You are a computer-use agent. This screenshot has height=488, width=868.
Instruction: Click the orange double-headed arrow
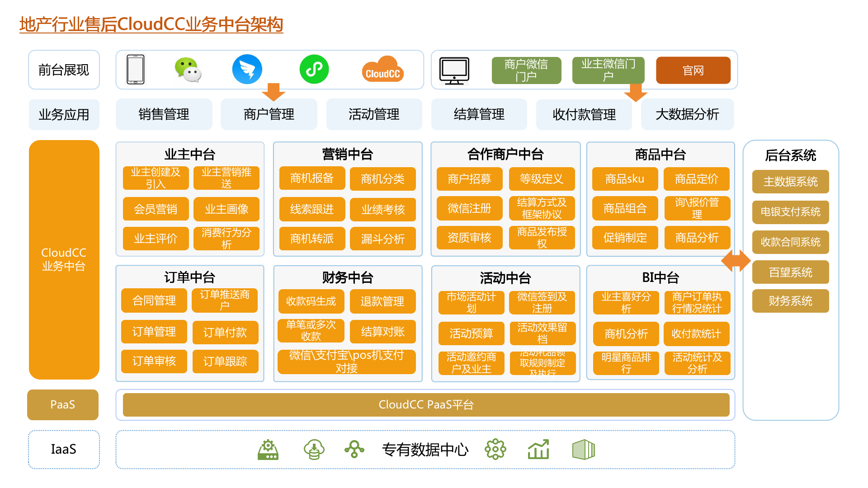[736, 261]
